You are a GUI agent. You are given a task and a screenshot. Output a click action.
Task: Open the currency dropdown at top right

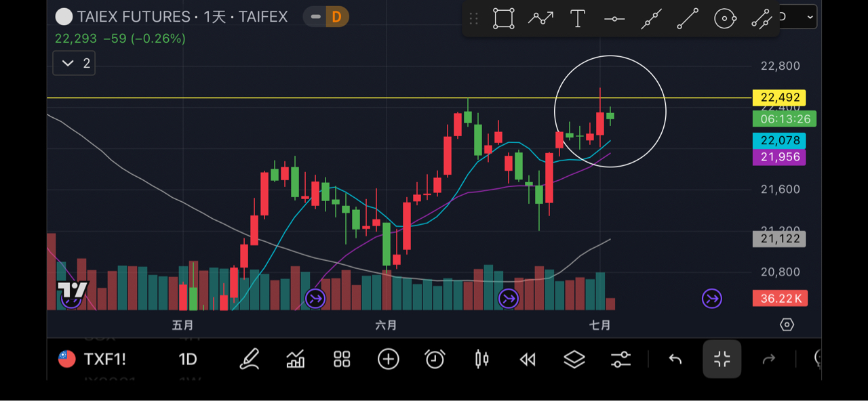pos(799,17)
